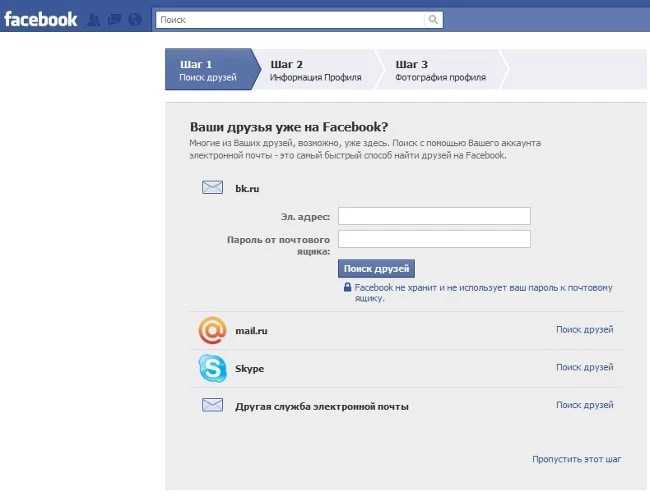Click the padlock icon near password note
650x496 pixels.
pyautogui.click(x=347, y=287)
